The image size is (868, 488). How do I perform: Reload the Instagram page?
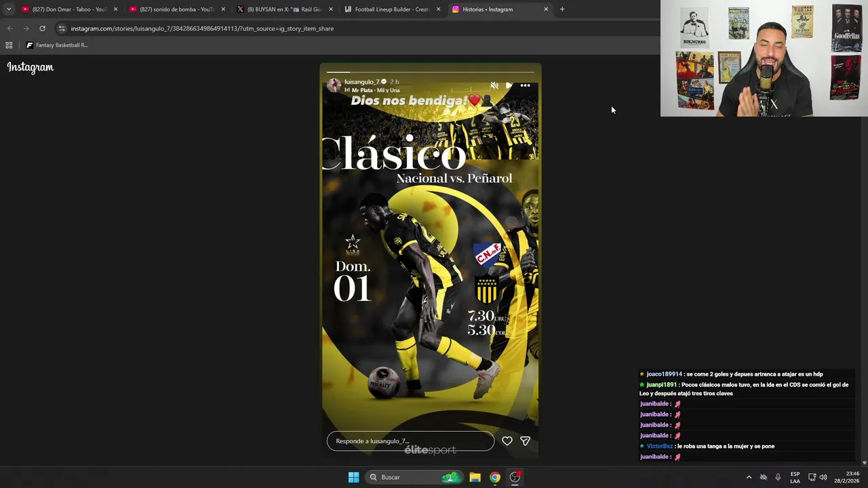pyautogui.click(x=42, y=28)
